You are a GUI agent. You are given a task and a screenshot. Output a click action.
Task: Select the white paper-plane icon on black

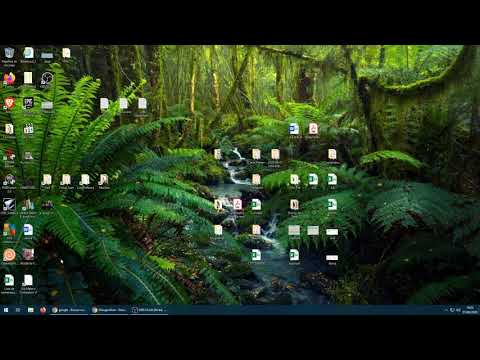[x=9, y=205]
